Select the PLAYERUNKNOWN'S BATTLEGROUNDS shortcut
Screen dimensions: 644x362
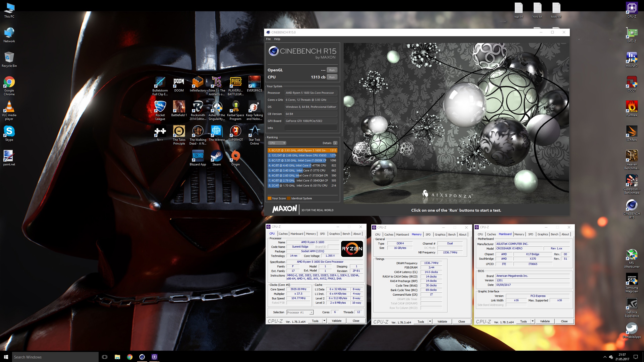[x=235, y=86]
